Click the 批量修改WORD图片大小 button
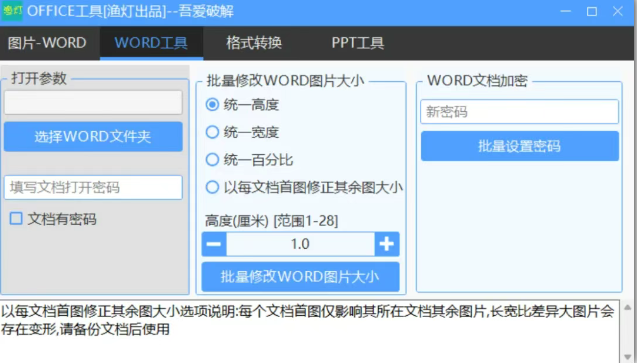The width and height of the screenshot is (637, 363). coord(300,277)
